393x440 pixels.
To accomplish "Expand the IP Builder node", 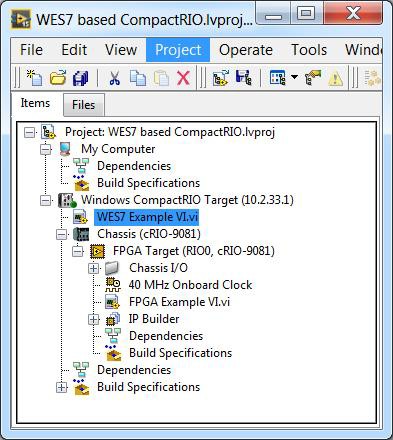I will click(94, 320).
